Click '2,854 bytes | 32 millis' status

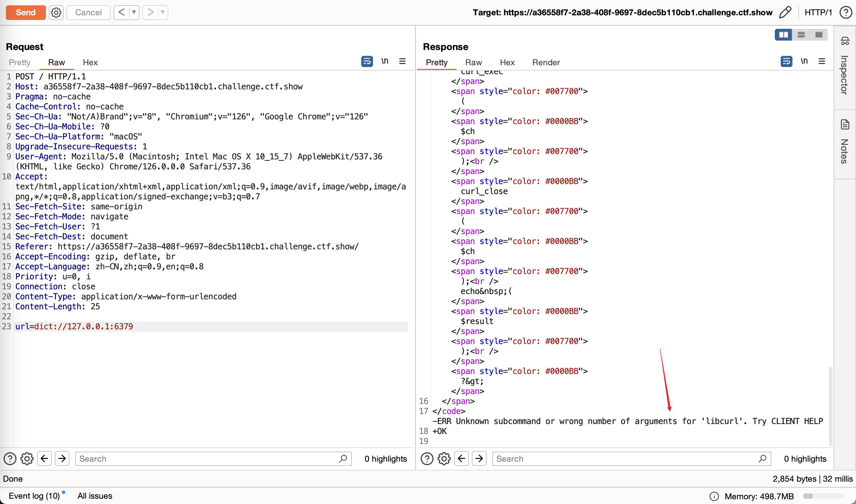click(x=812, y=478)
